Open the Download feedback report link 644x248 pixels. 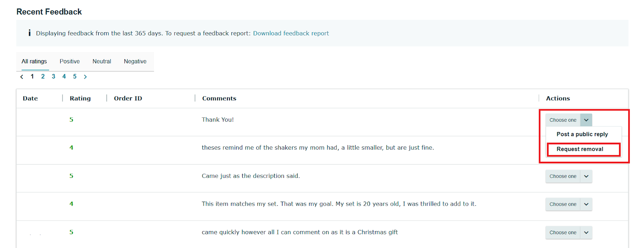click(x=291, y=33)
